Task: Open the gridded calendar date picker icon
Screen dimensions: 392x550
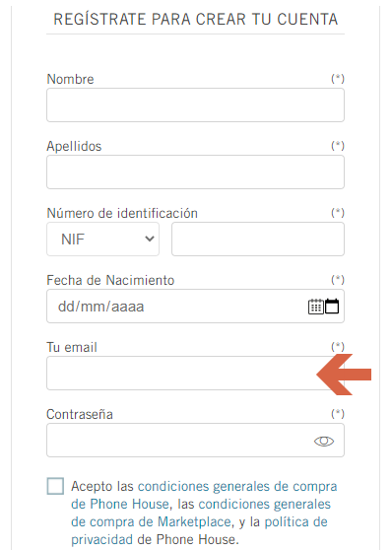Action: pos(316,307)
